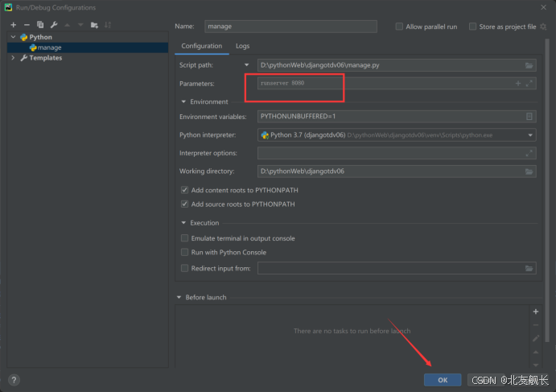Move before launch task down
This screenshot has width=556, height=392.
click(x=536, y=365)
